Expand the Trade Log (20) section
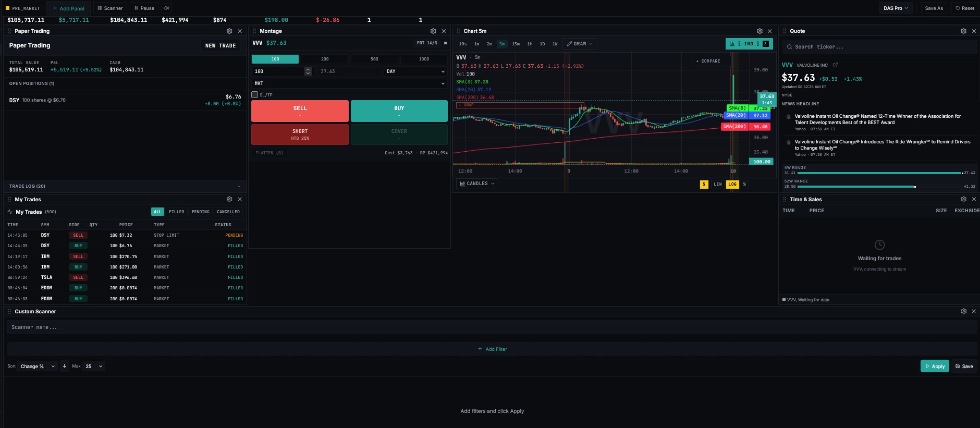This screenshot has height=428, width=980. (125, 186)
